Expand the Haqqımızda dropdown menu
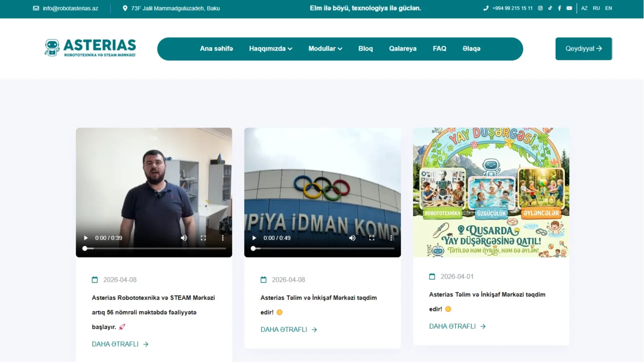Viewport: 644px width, 362px height. point(270,49)
